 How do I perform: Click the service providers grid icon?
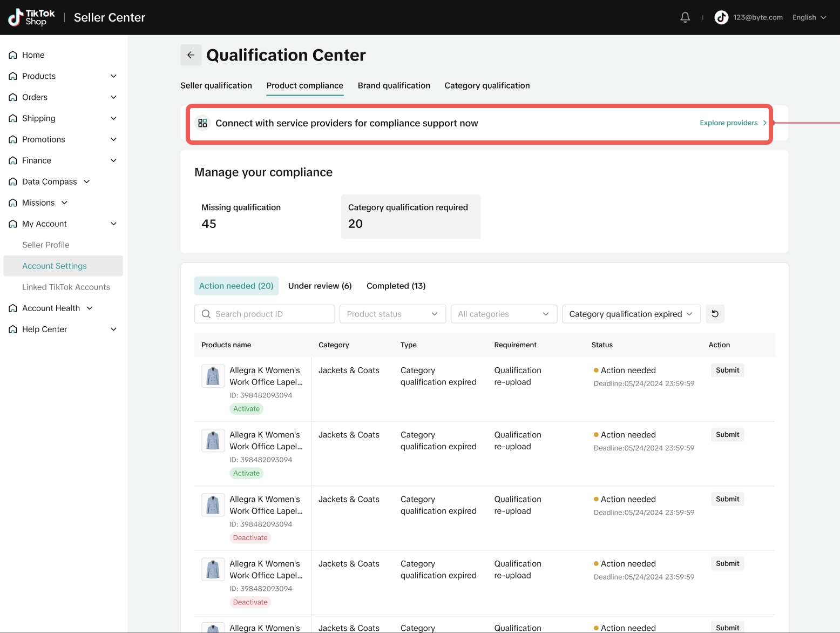(202, 123)
